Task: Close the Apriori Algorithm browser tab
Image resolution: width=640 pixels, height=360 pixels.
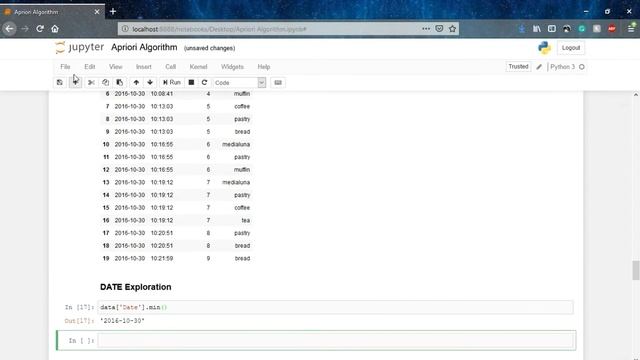Action: [97, 12]
